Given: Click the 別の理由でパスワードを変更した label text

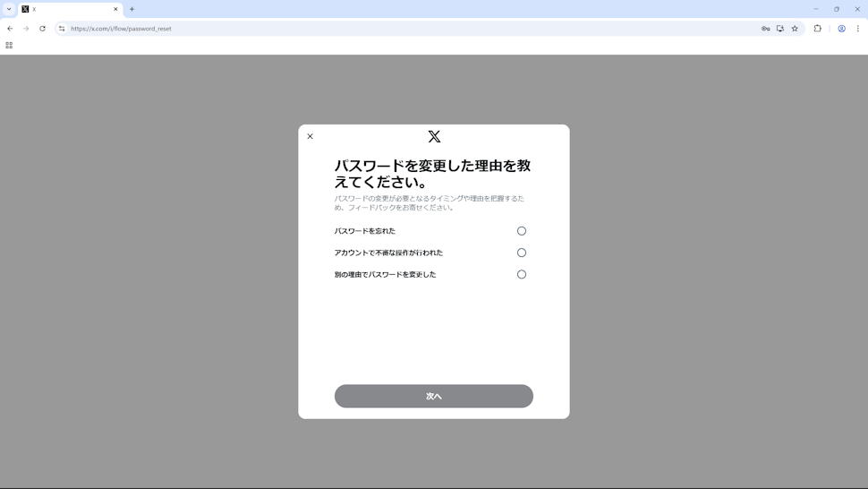Looking at the screenshot, I should [x=386, y=274].
